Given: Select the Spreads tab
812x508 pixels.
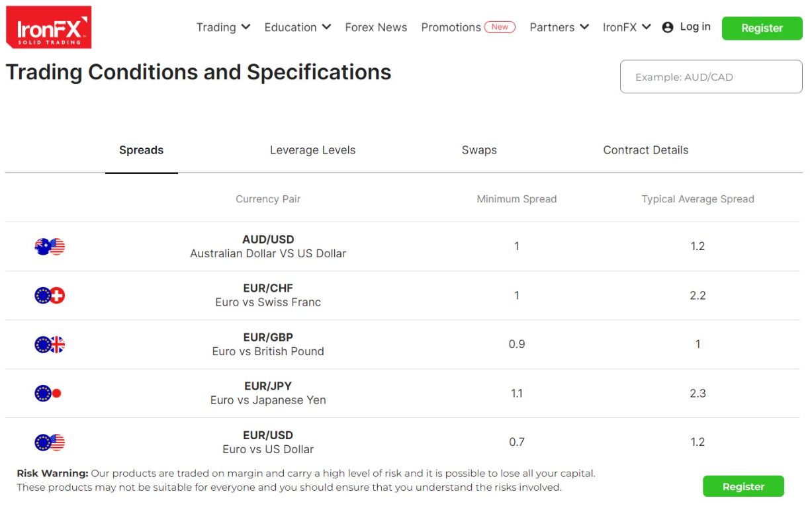Looking at the screenshot, I should pyautogui.click(x=141, y=150).
